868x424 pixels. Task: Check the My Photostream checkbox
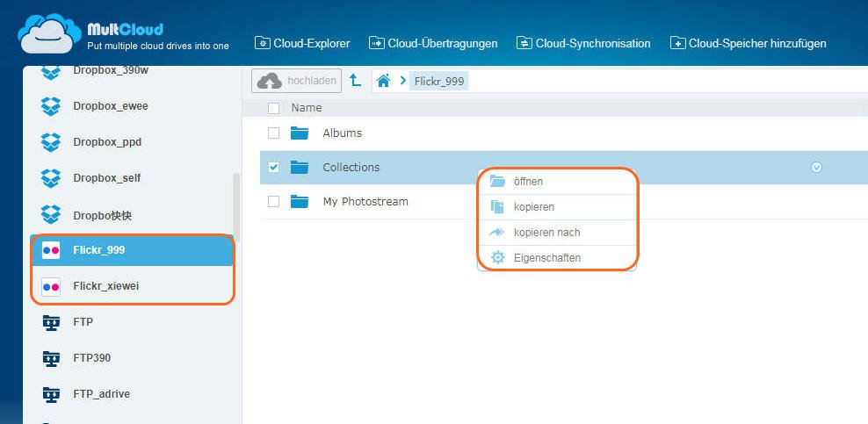pos(273,202)
